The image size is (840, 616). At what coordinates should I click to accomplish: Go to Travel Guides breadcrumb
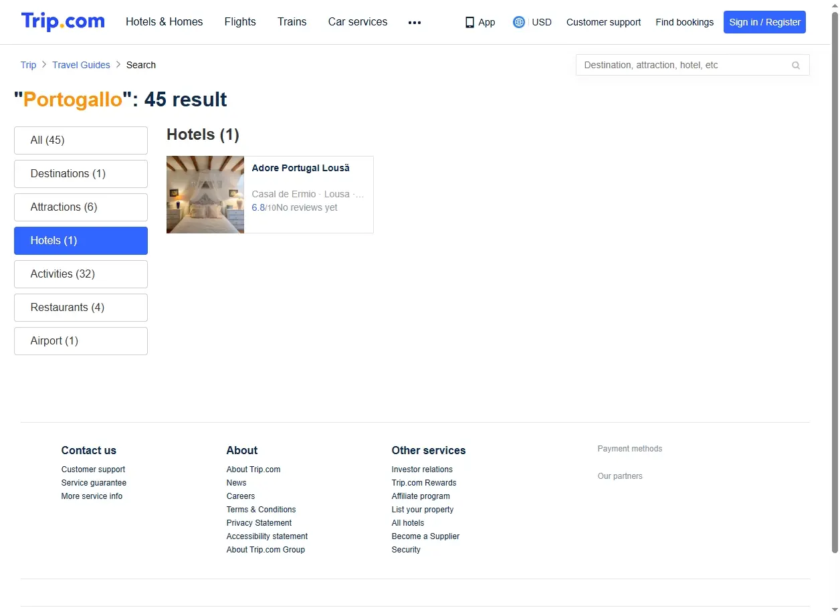pyautogui.click(x=81, y=65)
